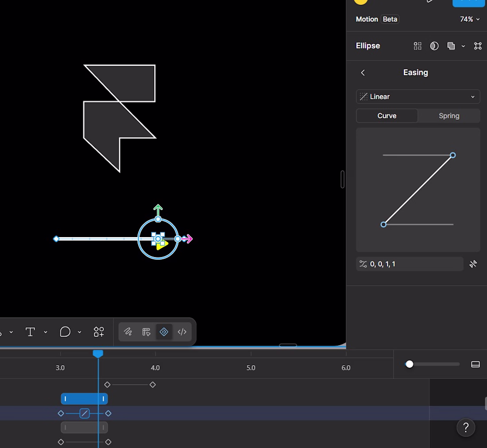Select the first keyframe on the top track
Screen dimensions: 487x448
107,385
